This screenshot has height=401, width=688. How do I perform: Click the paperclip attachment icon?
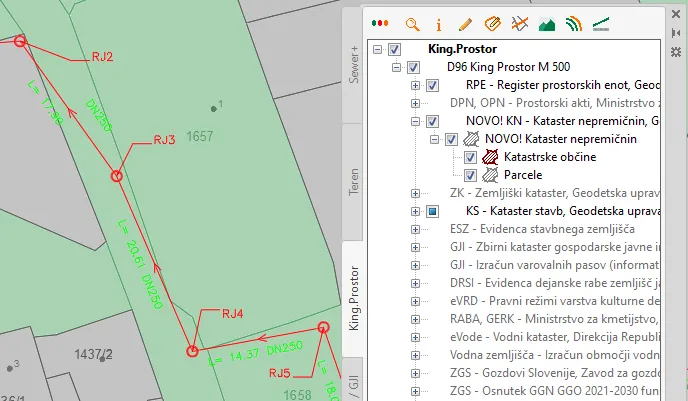(491, 22)
